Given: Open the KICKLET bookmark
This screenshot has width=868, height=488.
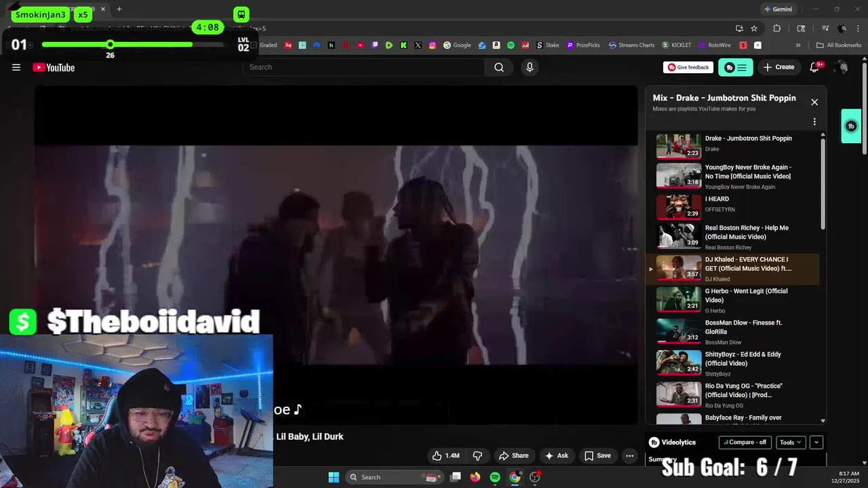Looking at the screenshot, I should click(677, 45).
